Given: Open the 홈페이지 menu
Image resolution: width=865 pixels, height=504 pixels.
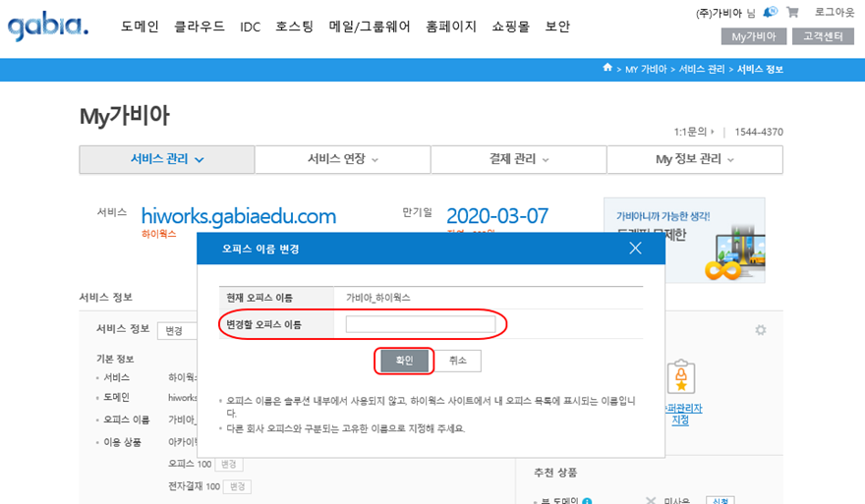Looking at the screenshot, I should tap(451, 27).
